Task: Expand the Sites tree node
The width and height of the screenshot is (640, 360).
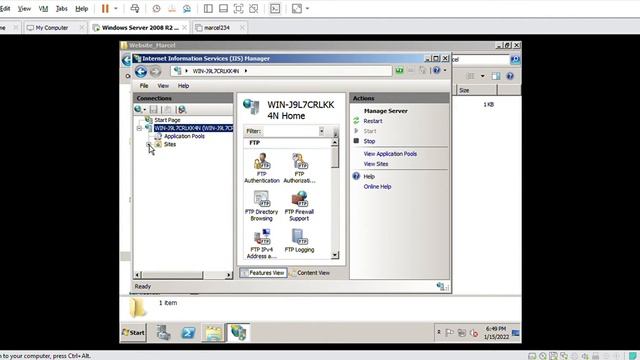Action: coord(149,144)
